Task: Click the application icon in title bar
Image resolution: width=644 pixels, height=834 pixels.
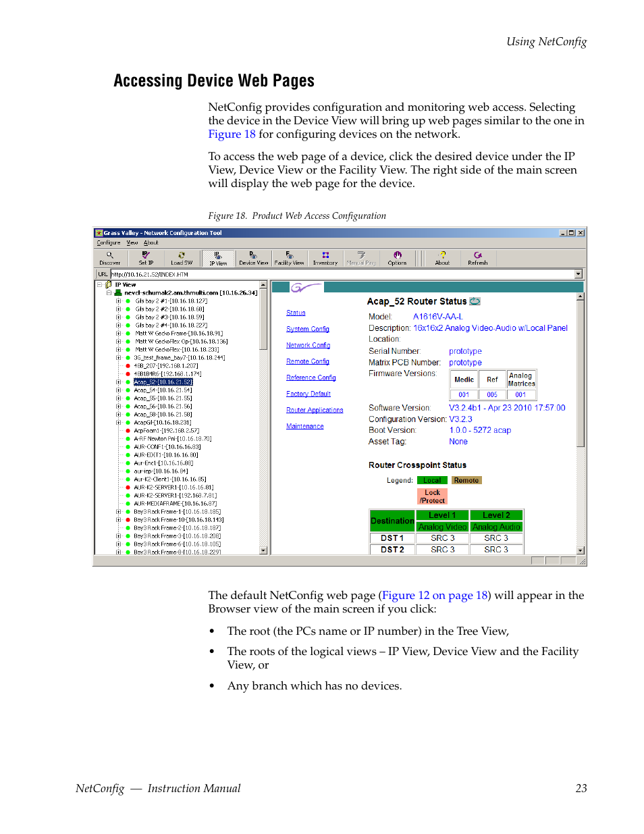Action: click(x=99, y=233)
